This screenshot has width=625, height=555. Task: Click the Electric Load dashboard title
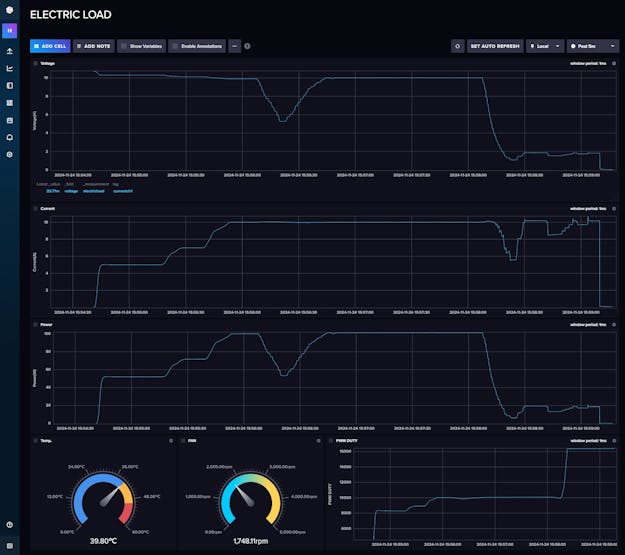coord(71,15)
